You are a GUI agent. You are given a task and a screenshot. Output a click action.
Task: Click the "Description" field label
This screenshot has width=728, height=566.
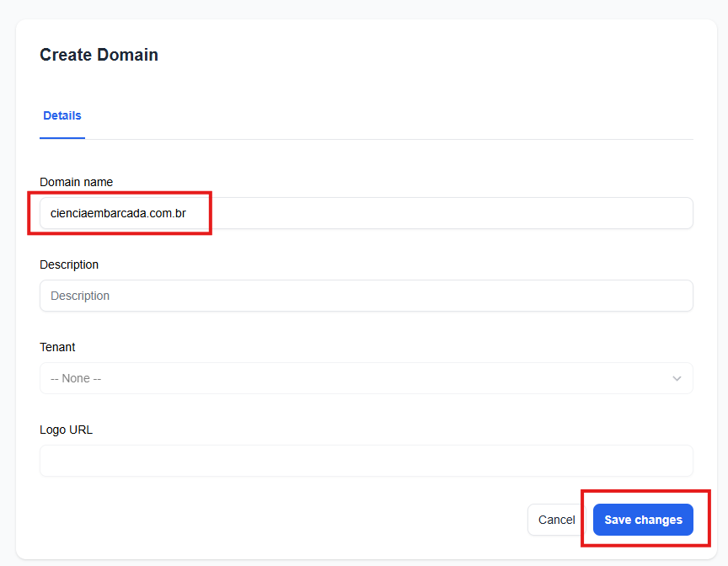tap(69, 264)
